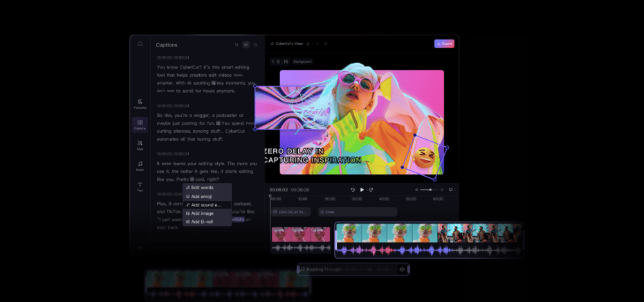
Task: Skip forward with the forward icon
Action: (x=371, y=190)
